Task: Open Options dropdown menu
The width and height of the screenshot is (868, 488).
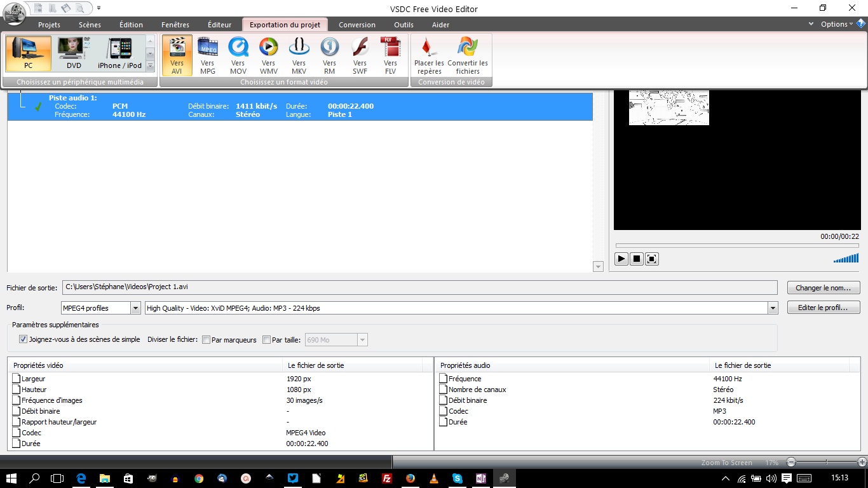Action: coord(837,24)
